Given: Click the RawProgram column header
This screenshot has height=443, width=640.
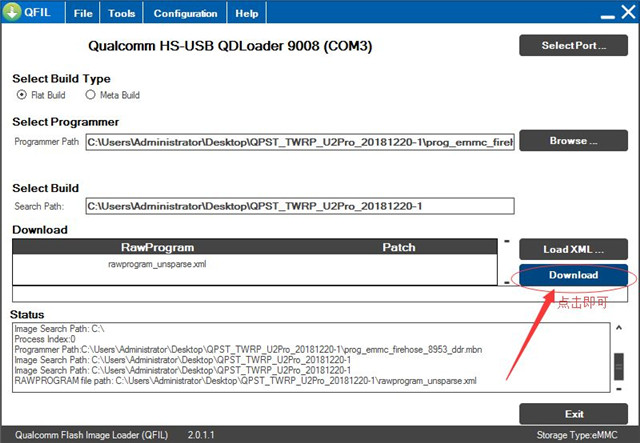Looking at the screenshot, I should pyautogui.click(x=157, y=247).
